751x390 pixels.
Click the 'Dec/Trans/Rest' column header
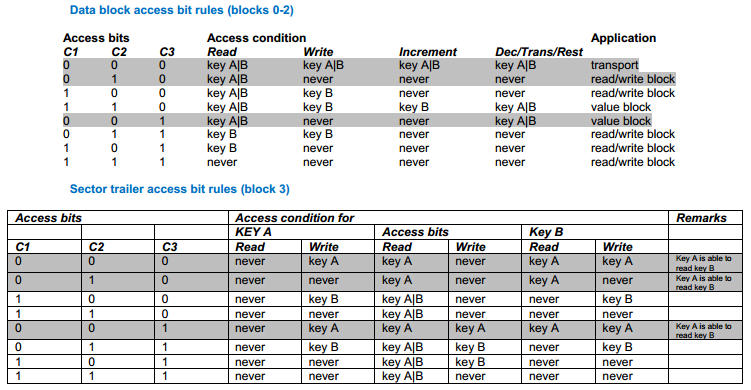[x=539, y=52]
